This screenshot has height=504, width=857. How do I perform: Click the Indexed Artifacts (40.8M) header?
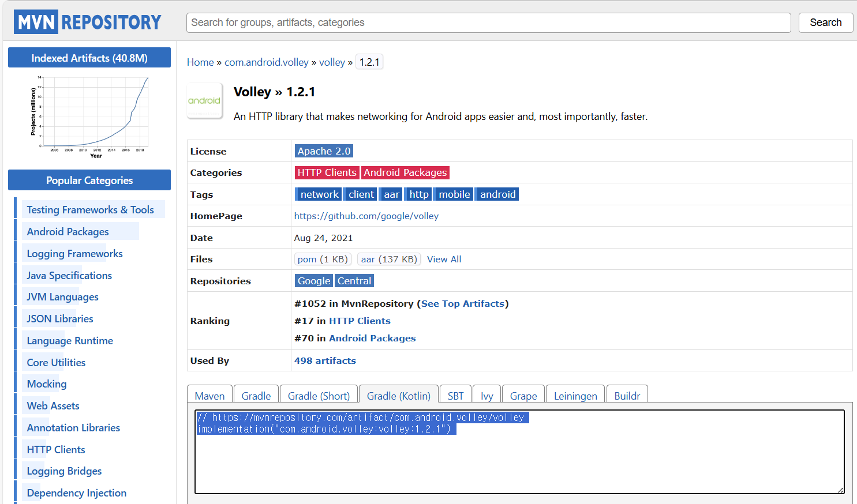click(89, 58)
